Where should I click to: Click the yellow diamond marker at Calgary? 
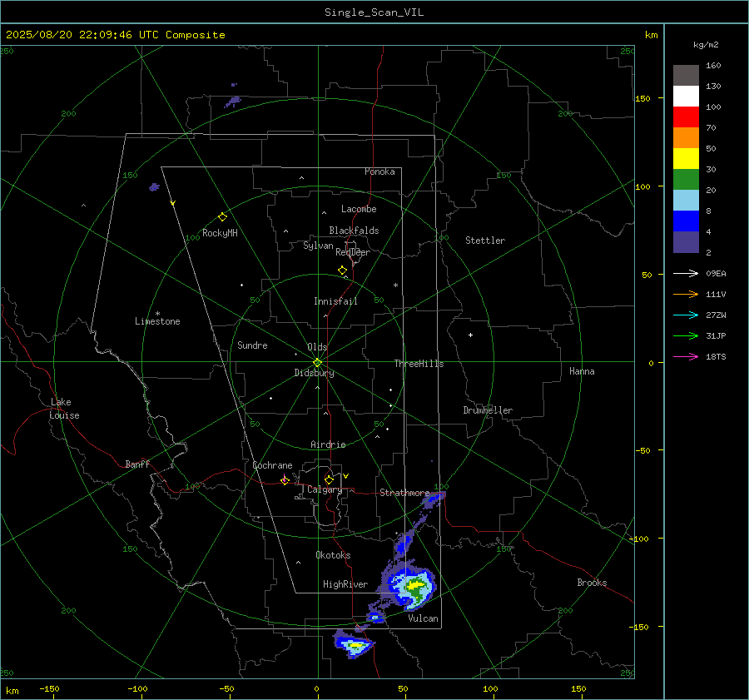(x=329, y=479)
